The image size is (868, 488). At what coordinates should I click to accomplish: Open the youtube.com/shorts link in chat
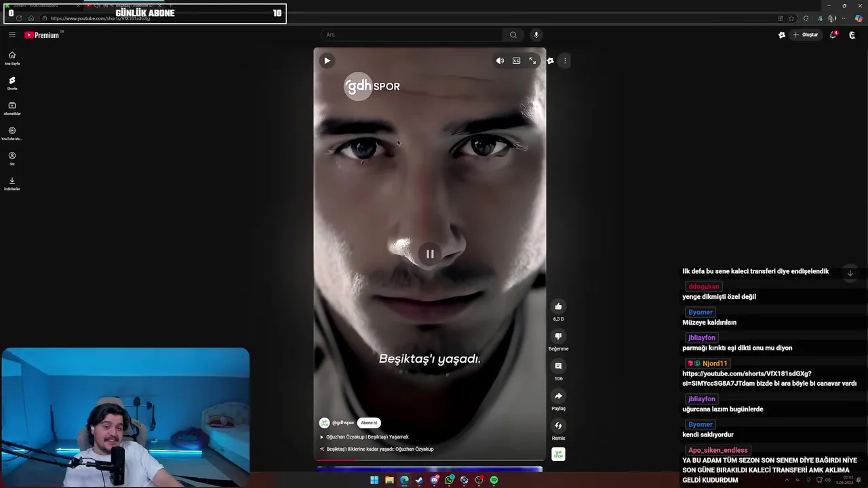769,378
